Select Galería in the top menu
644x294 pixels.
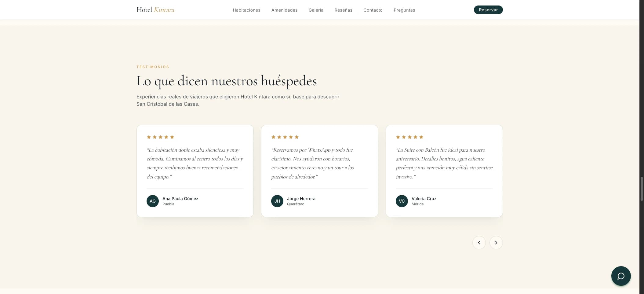[316, 10]
